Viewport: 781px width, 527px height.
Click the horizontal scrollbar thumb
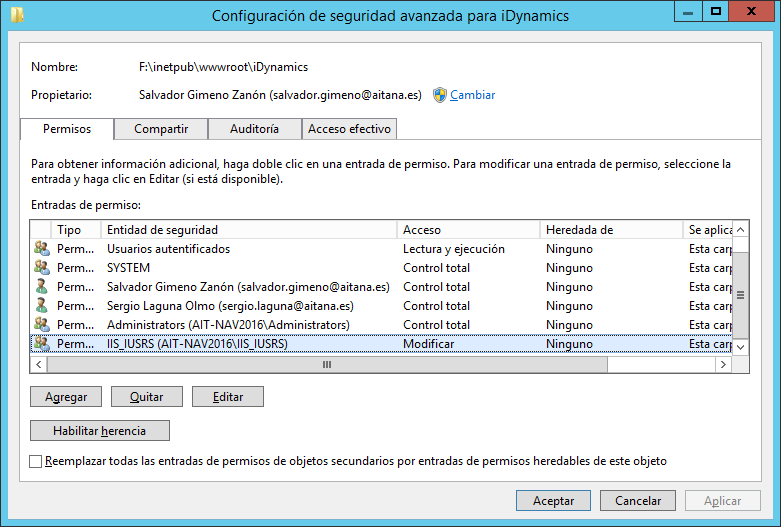[x=327, y=365]
